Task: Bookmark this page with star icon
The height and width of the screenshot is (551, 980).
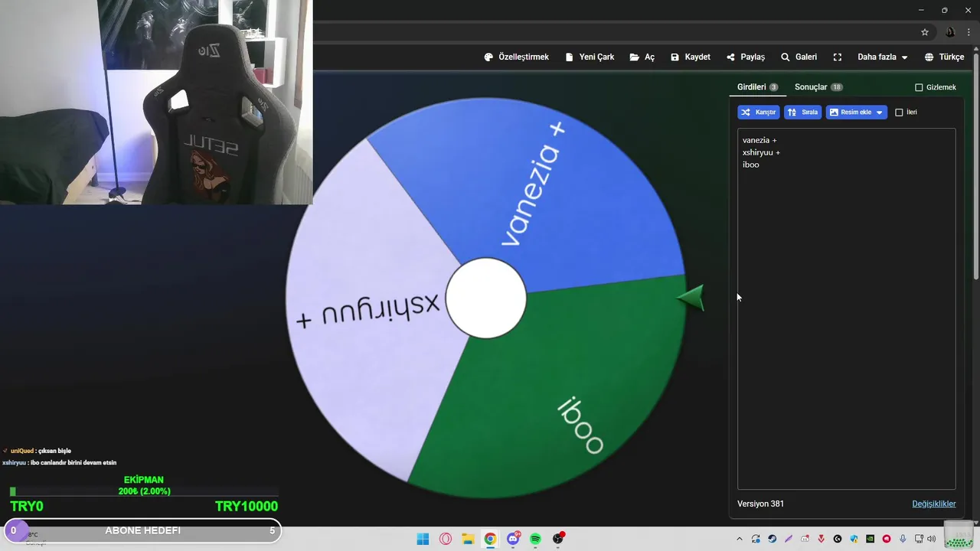Action: (925, 32)
